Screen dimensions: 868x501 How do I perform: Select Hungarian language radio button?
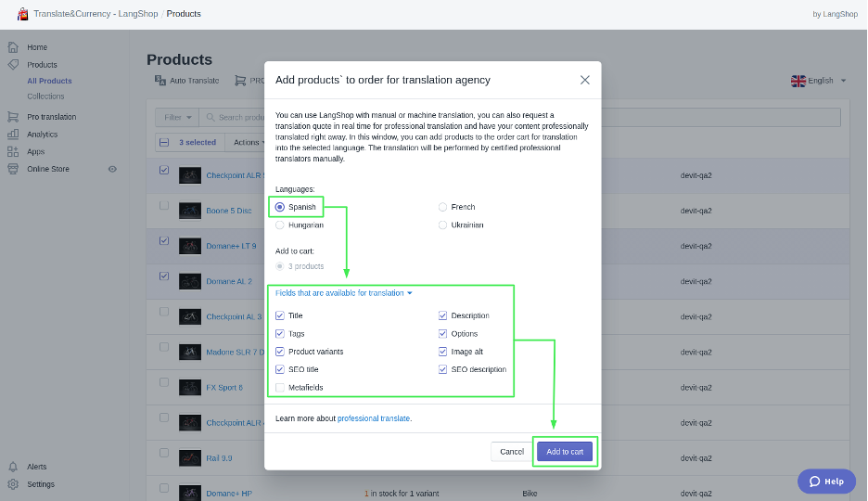(x=280, y=225)
